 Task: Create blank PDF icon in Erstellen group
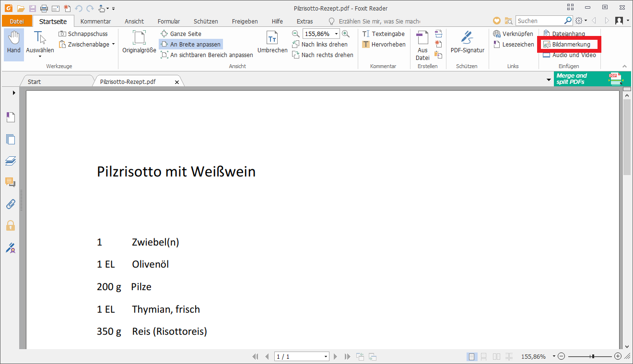pos(438,44)
